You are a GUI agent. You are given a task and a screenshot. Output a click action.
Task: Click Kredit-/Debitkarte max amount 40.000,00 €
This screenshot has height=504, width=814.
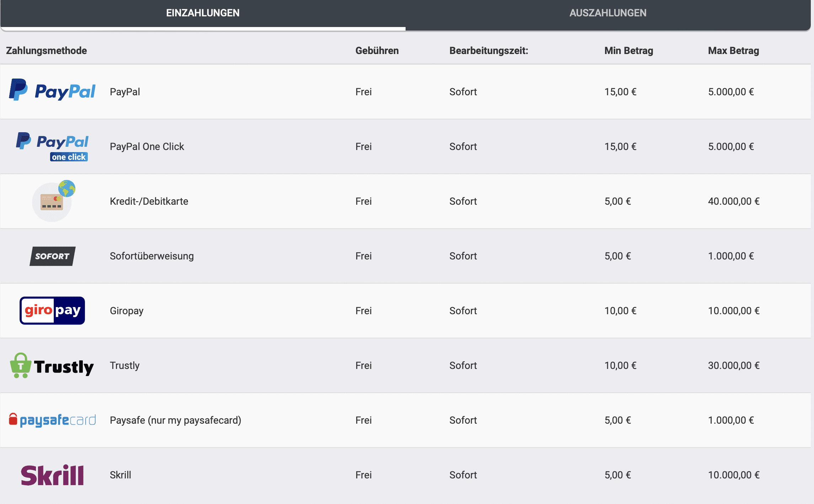click(734, 202)
